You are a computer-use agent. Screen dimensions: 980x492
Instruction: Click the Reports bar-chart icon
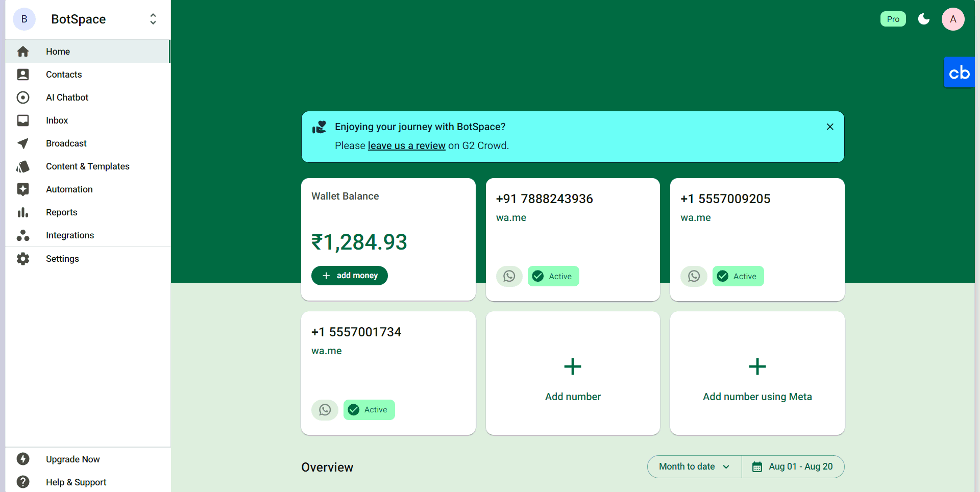(23, 212)
